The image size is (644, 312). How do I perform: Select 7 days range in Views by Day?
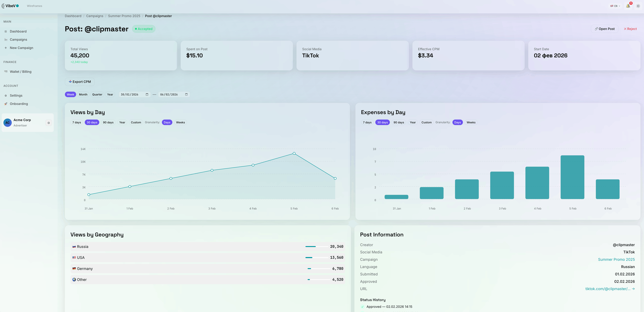click(76, 122)
